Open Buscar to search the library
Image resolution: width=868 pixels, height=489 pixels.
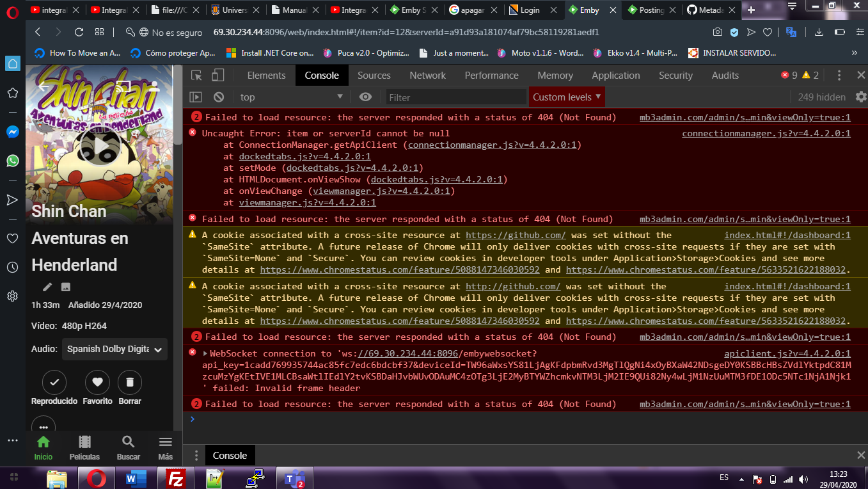coord(128,447)
